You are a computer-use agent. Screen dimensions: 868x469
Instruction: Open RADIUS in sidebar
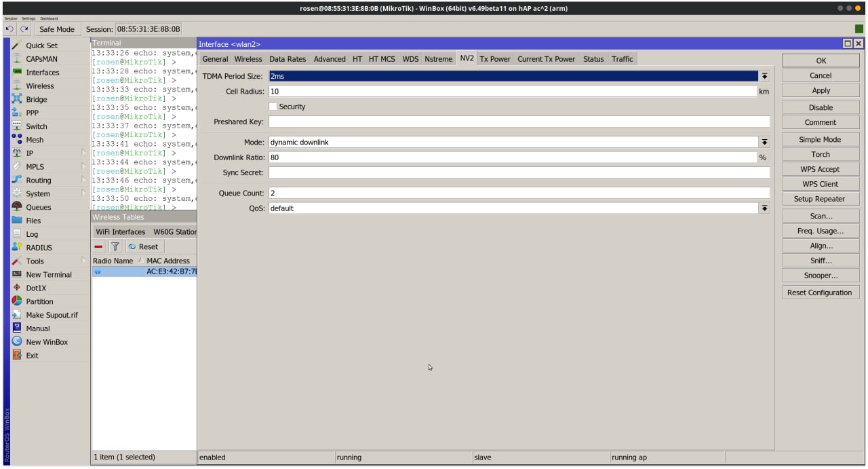[39, 248]
